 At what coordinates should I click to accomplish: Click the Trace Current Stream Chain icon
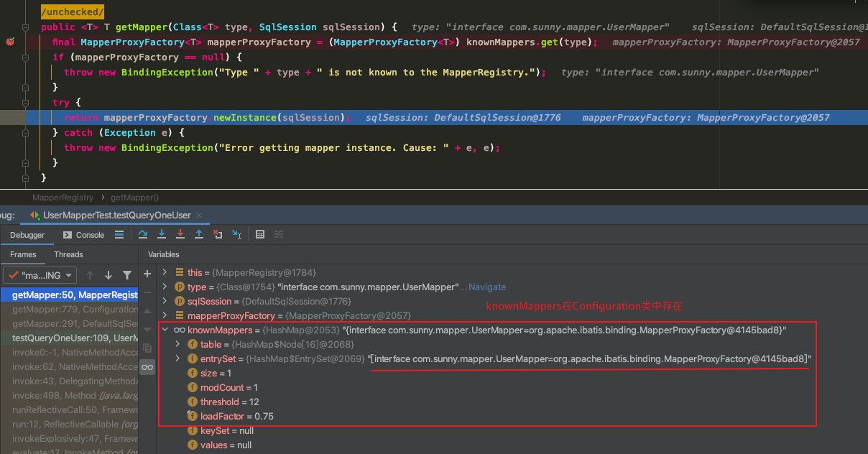[x=279, y=234]
